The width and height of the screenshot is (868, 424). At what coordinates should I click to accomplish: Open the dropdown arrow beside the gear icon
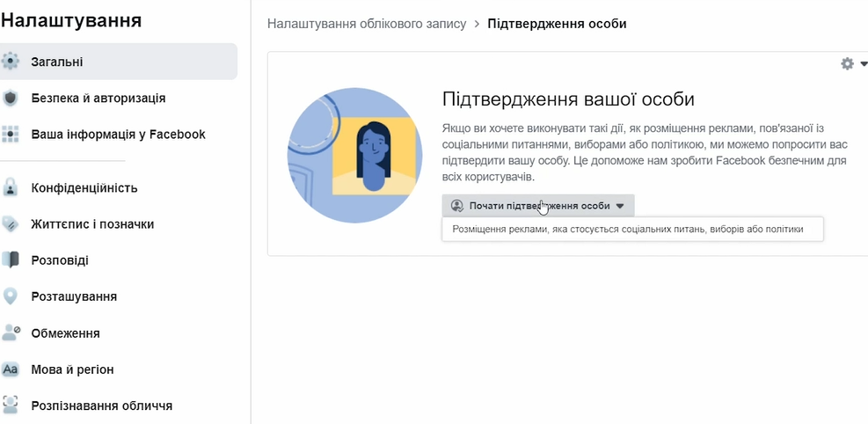click(x=864, y=63)
